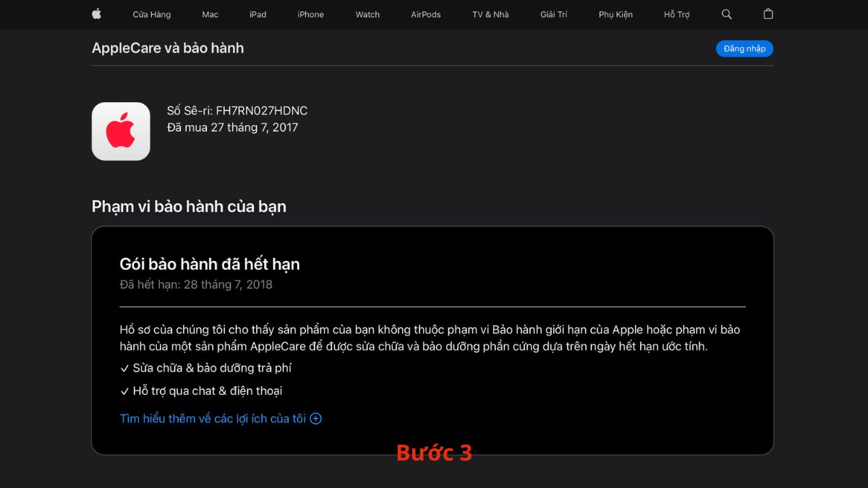Click the red Apple product icon thumbnail
Viewport: 868px width, 488px height.
pos(120,131)
